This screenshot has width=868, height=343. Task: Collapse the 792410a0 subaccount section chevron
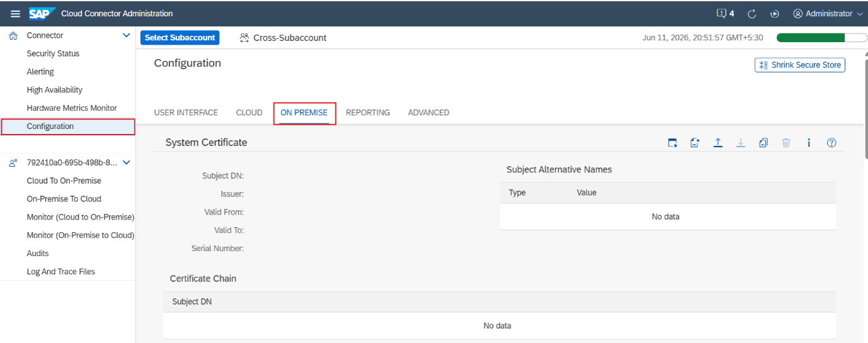pos(126,163)
